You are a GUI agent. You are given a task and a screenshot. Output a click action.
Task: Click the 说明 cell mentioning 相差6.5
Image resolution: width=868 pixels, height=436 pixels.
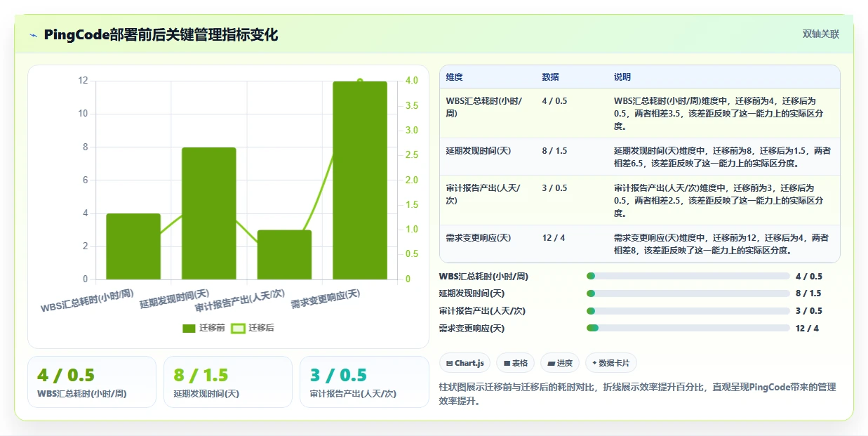click(x=723, y=157)
